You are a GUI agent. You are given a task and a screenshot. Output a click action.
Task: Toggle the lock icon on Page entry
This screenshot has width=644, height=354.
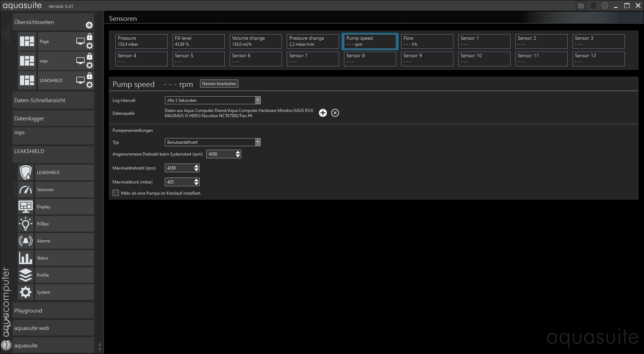(90, 37)
